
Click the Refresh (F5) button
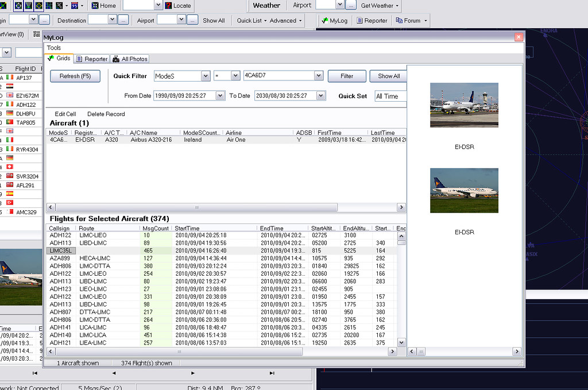tap(75, 76)
